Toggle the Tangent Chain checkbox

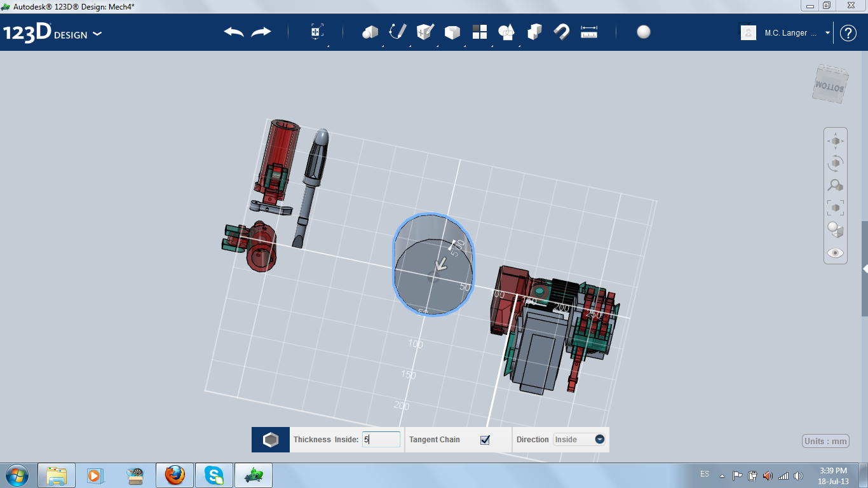pos(485,440)
